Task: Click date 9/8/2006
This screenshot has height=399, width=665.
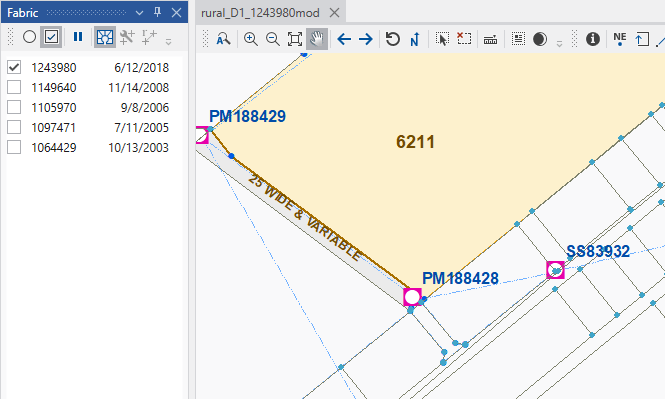Action: pos(145,107)
